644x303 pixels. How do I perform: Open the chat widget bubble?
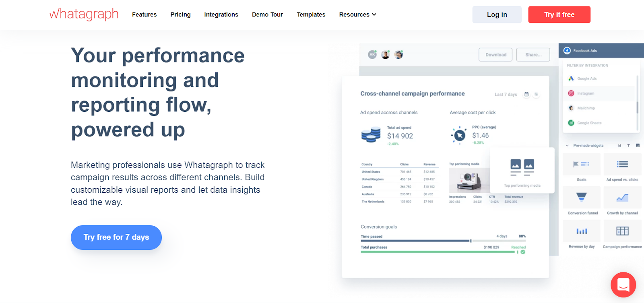coord(623,285)
